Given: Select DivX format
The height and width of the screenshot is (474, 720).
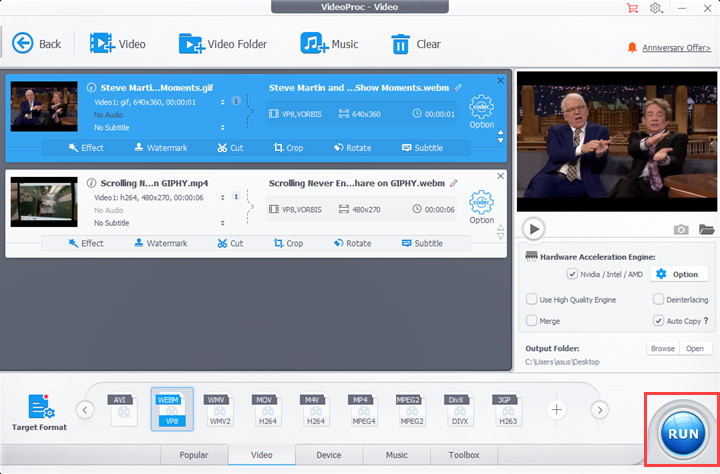Looking at the screenshot, I should coord(459,409).
